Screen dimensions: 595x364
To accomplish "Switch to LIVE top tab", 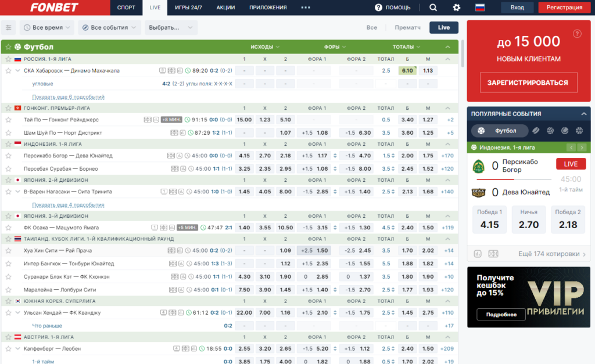I will click(155, 8).
